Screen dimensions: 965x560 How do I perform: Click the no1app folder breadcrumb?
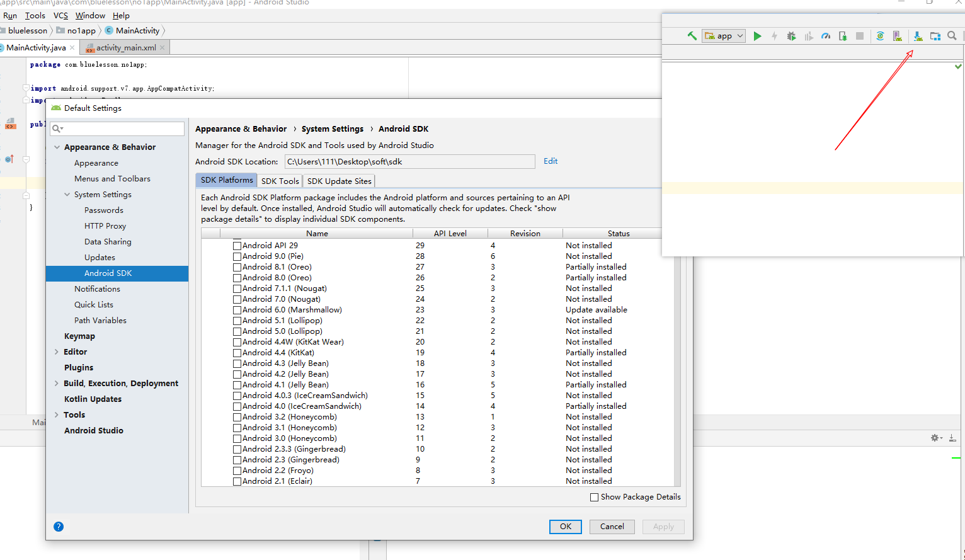coord(76,30)
